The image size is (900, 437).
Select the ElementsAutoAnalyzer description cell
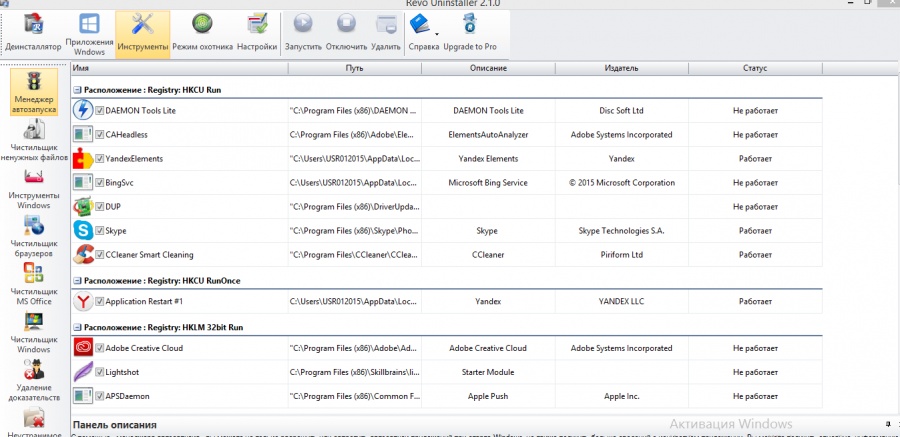[488, 134]
